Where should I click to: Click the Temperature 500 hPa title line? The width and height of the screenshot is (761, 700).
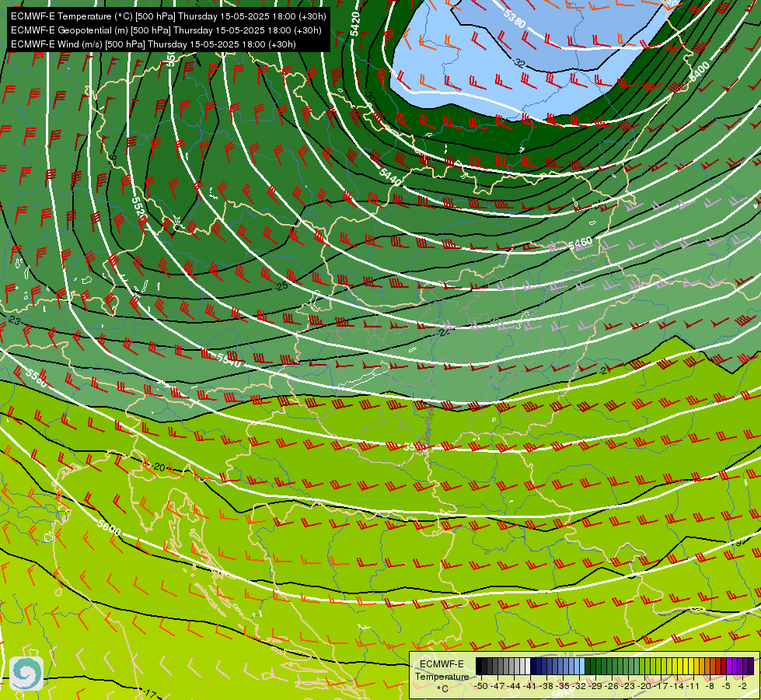point(169,16)
